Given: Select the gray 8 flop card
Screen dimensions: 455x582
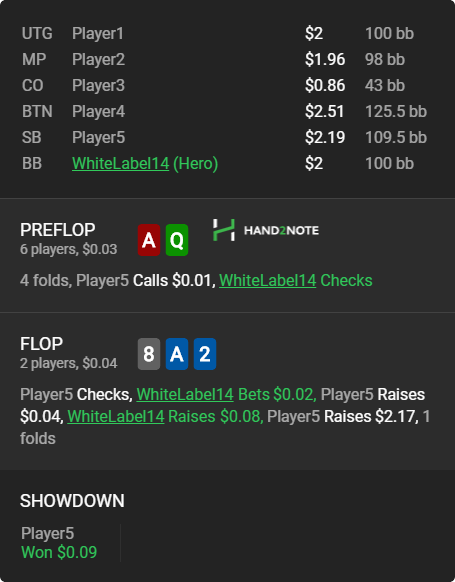Looking at the screenshot, I should click(149, 354).
